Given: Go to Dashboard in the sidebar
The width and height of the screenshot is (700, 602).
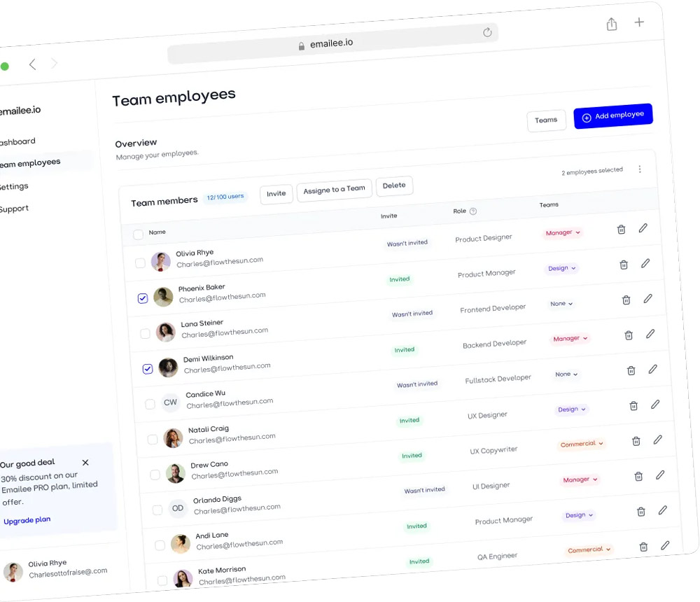Looking at the screenshot, I should [17, 141].
